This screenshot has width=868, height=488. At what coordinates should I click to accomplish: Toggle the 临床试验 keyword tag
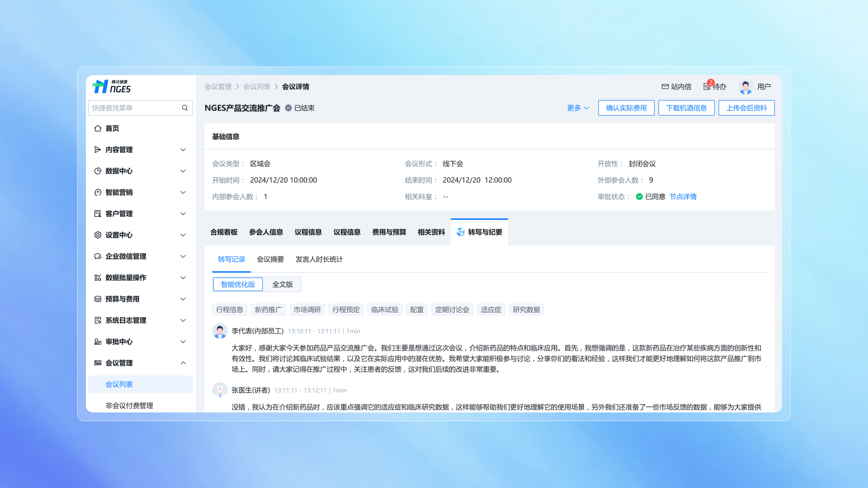click(x=385, y=310)
